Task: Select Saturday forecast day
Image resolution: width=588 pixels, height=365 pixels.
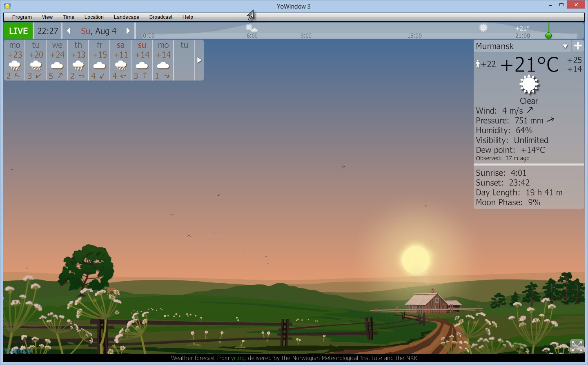Action: [120, 60]
